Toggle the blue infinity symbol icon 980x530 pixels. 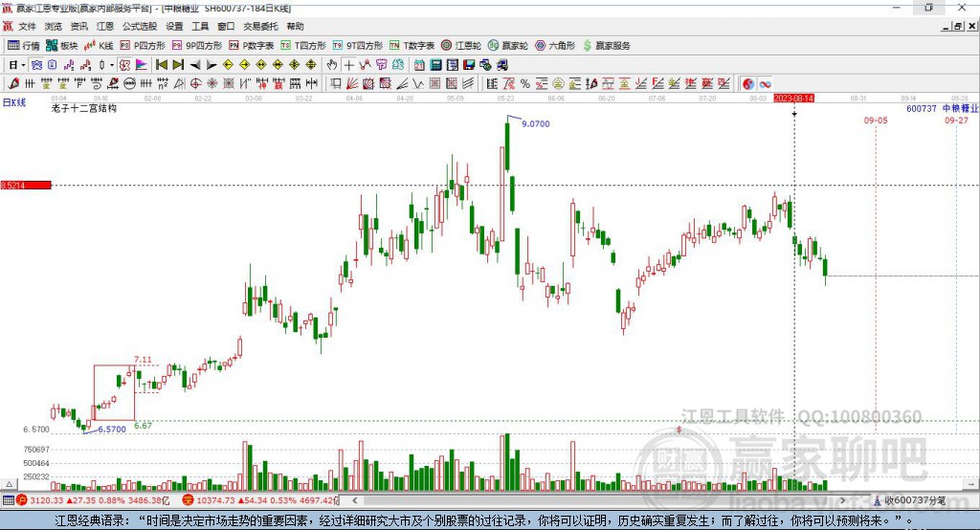[x=765, y=84]
